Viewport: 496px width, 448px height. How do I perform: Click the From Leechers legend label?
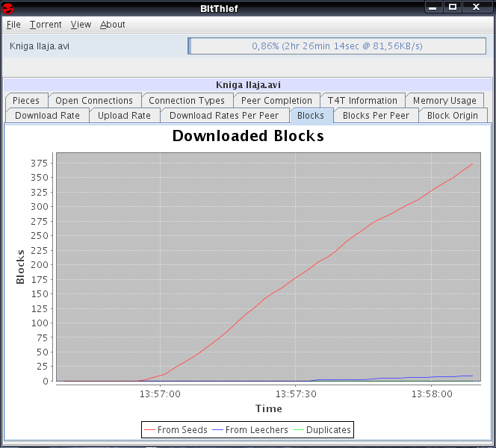coord(257,430)
